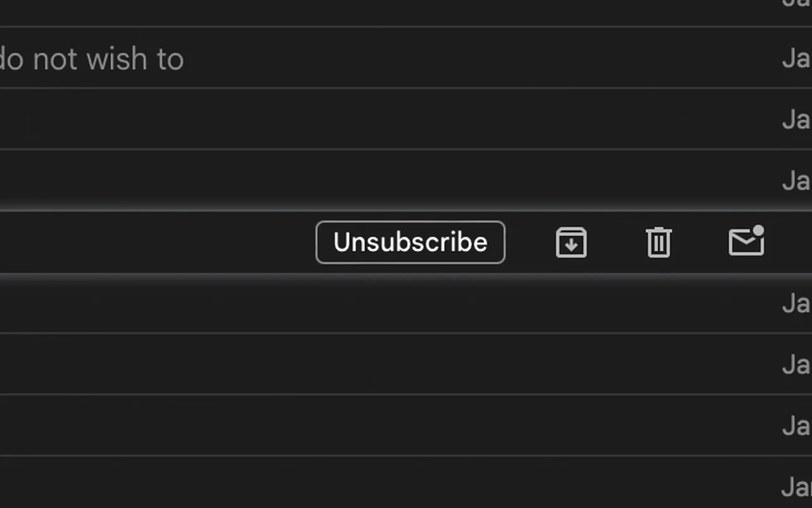Image resolution: width=812 pixels, height=508 pixels.
Task: Open the partially visible topmost email row
Action: (406, 13)
